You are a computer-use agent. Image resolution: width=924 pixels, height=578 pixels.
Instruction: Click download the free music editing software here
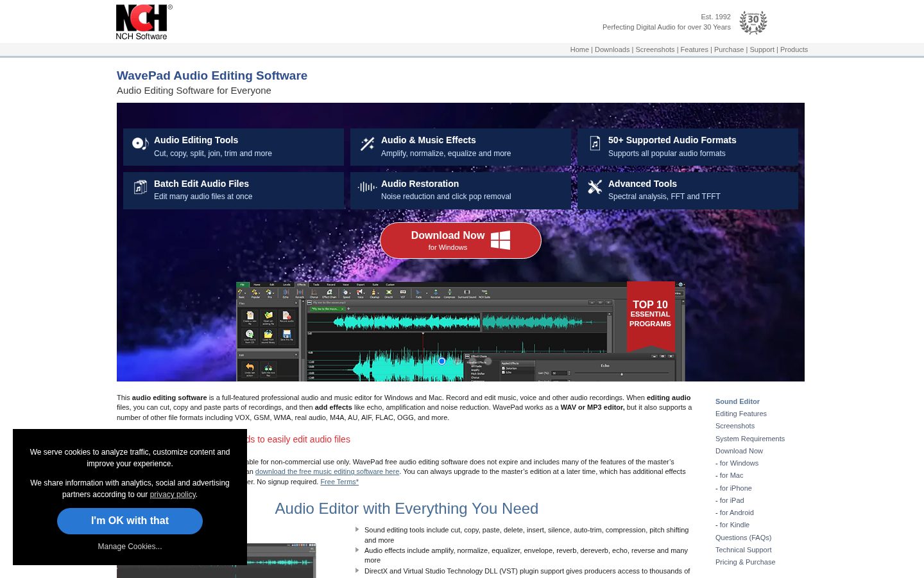[x=327, y=471]
